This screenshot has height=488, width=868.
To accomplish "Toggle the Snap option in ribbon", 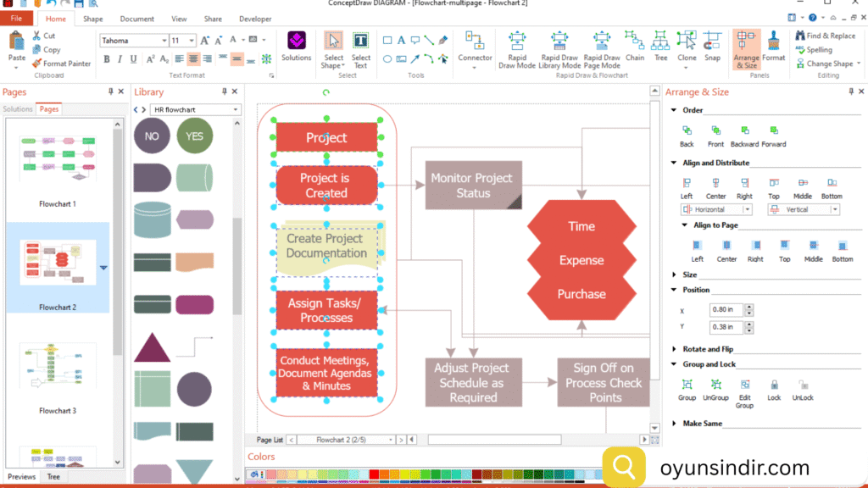I will pos(712,42).
